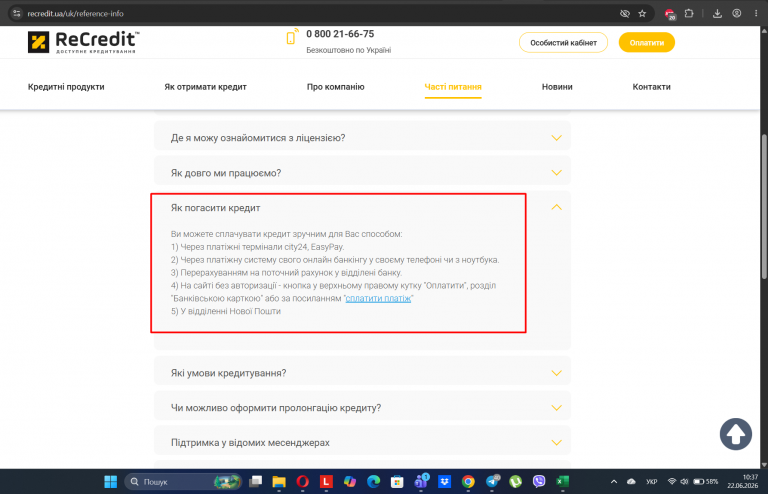
Task: Open Wi-Fi network tray icon
Action: tap(672, 482)
